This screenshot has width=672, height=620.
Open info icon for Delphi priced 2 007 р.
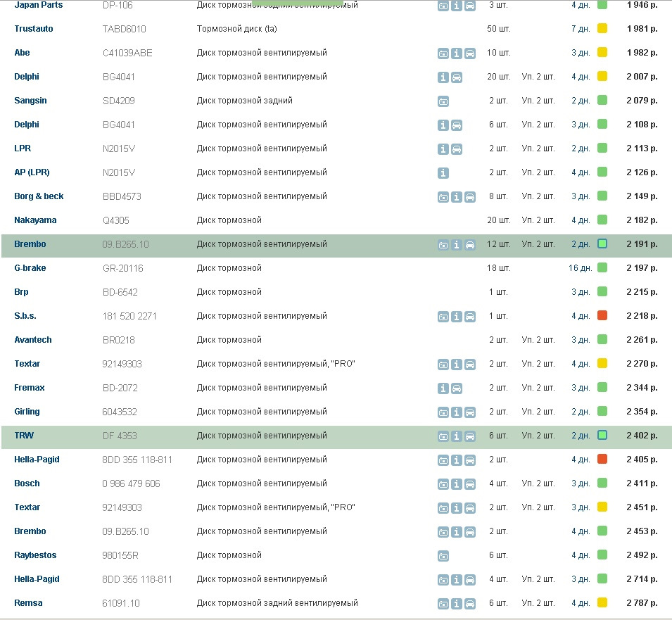pyautogui.click(x=443, y=77)
